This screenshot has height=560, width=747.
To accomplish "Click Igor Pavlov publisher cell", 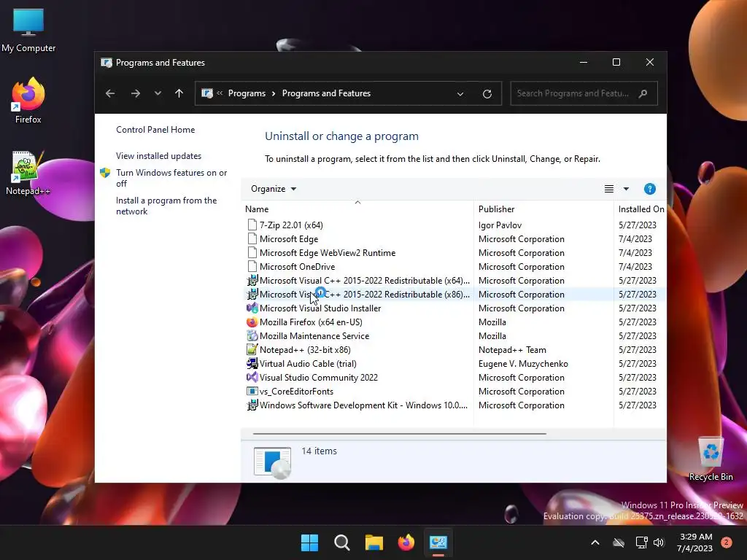I will tap(500, 225).
